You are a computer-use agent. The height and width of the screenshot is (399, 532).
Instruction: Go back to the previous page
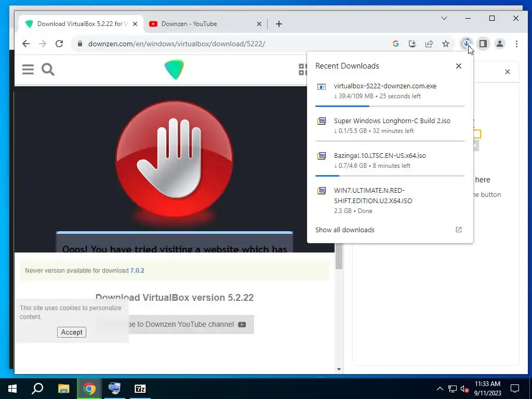click(26, 44)
